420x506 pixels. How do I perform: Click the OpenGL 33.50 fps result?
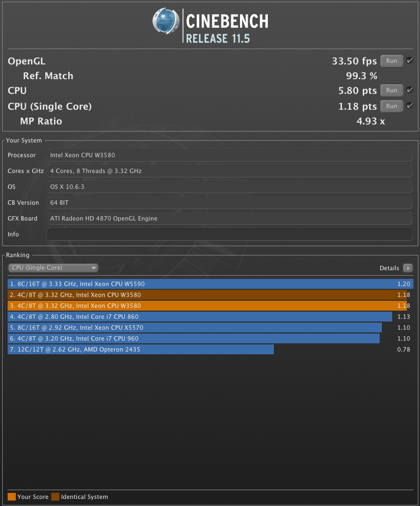(354, 61)
